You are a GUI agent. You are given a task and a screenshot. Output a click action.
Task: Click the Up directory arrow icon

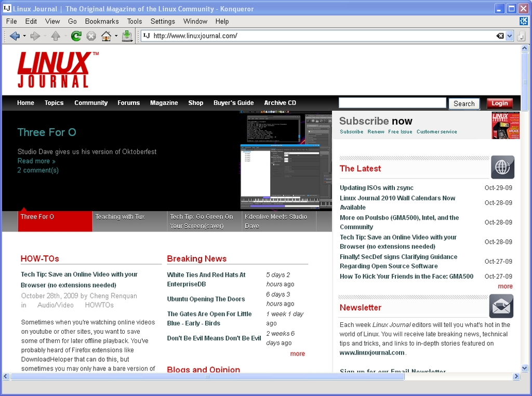[x=56, y=36]
